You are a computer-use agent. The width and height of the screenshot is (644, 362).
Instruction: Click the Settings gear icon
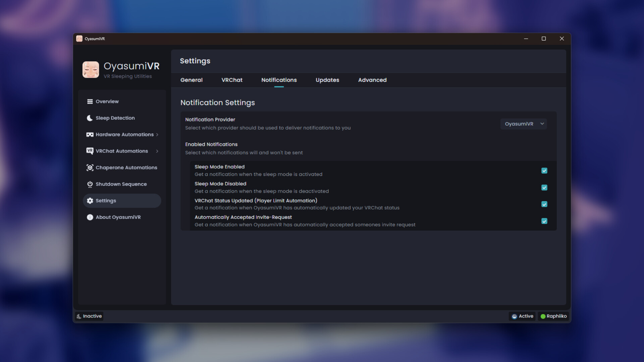[x=89, y=200]
